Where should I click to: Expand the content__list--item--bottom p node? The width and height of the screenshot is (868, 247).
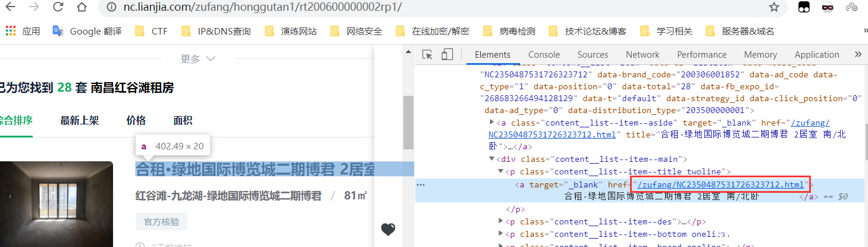tap(502, 234)
